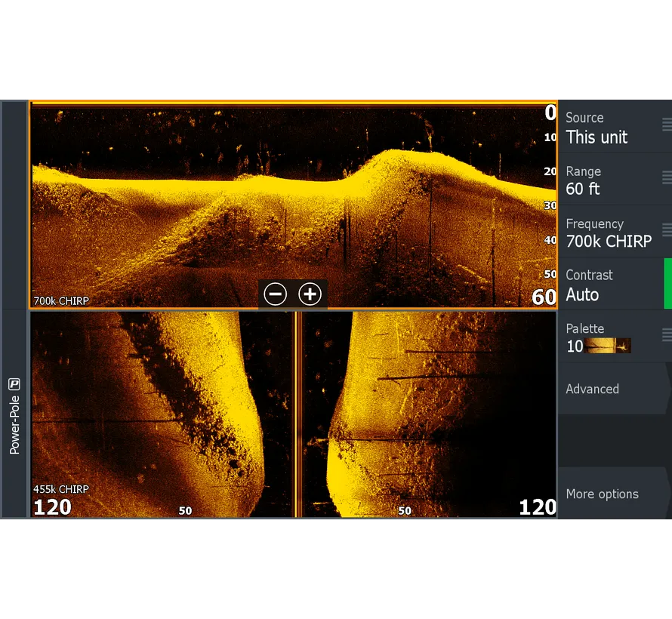Click the 455k CHIRP panel label
The image size is (672, 619).
point(60,489)
